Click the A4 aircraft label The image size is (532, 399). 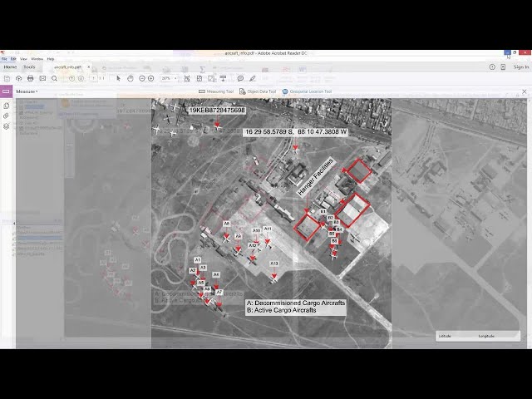click(216, 274)
